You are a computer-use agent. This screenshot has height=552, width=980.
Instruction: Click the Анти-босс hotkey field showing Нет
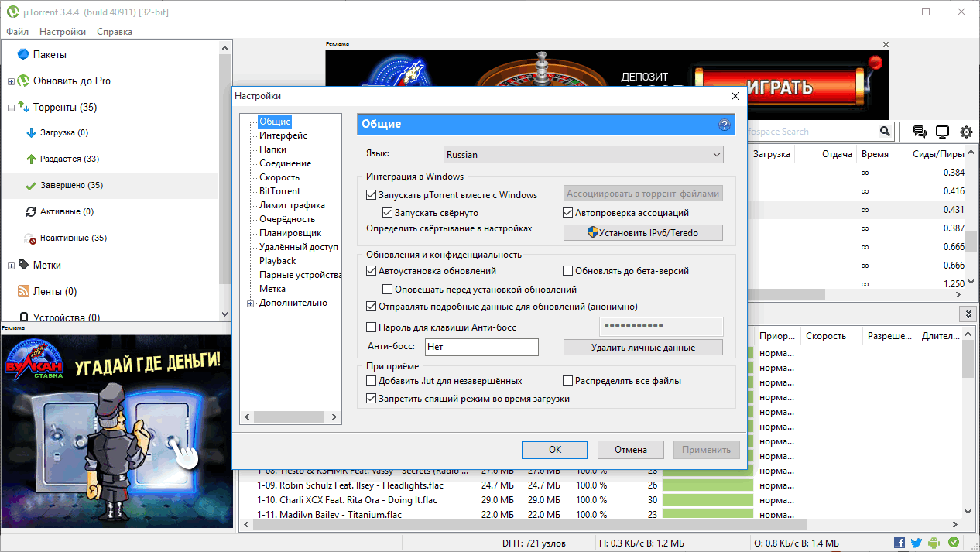[481, 348]
